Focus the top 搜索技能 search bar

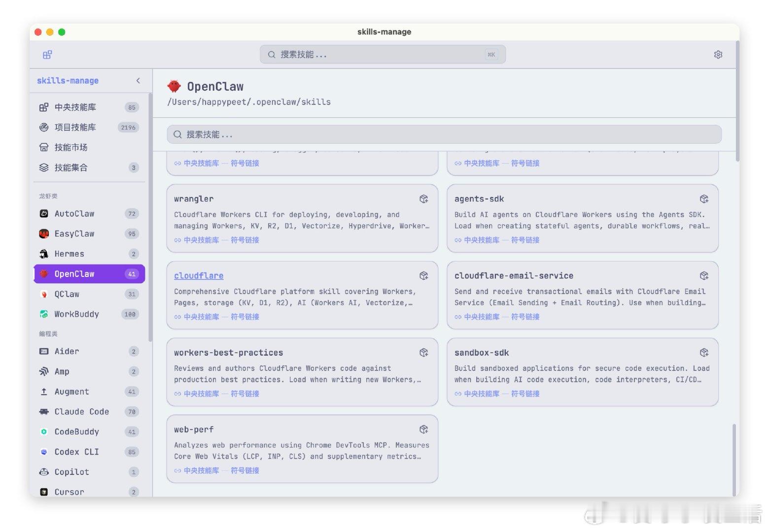383,55
